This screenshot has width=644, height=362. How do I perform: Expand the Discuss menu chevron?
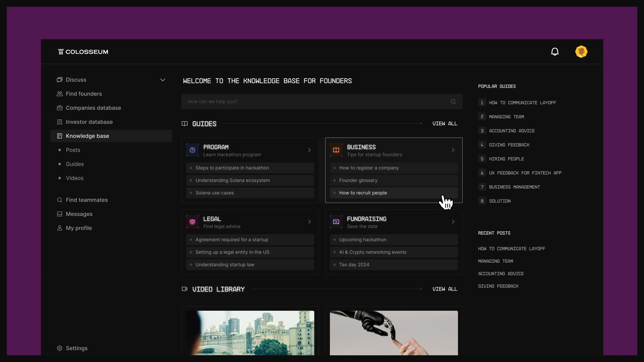163,80
